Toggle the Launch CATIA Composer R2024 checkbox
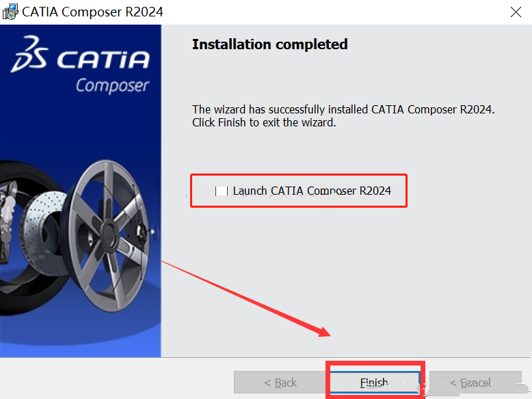This screenshot has height=399, width=532. (x=222, y=191)
